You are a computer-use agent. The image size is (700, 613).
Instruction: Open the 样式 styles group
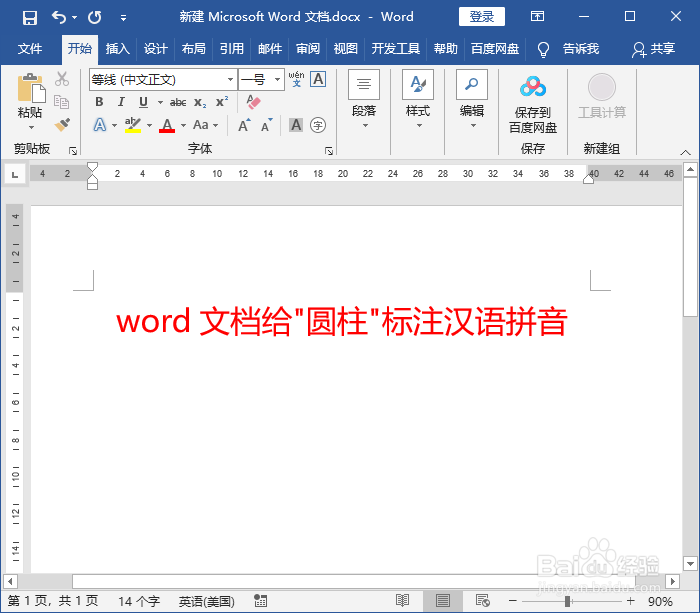coord(418,99)
